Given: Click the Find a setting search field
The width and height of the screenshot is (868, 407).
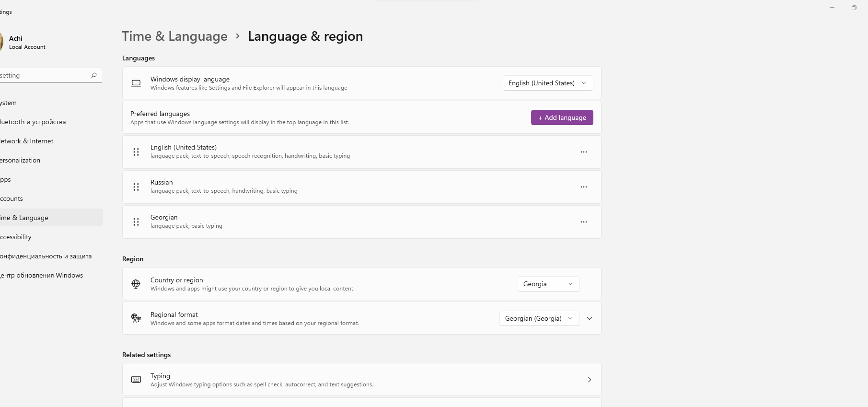Looking at the screenshot, I should (43, 75).
